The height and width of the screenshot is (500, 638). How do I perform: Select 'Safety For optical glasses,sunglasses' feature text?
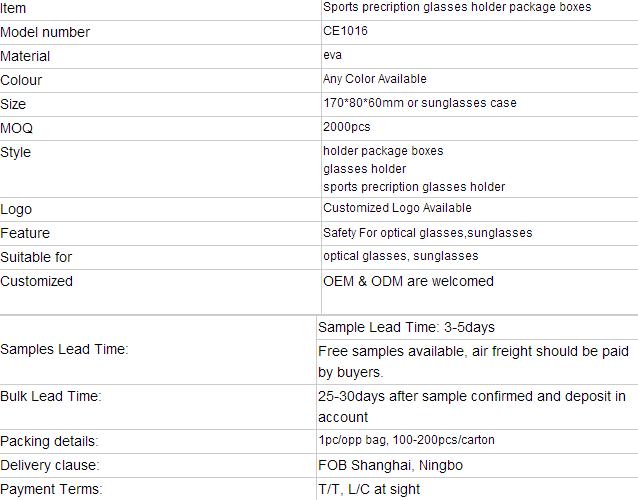tap(428, 233)
